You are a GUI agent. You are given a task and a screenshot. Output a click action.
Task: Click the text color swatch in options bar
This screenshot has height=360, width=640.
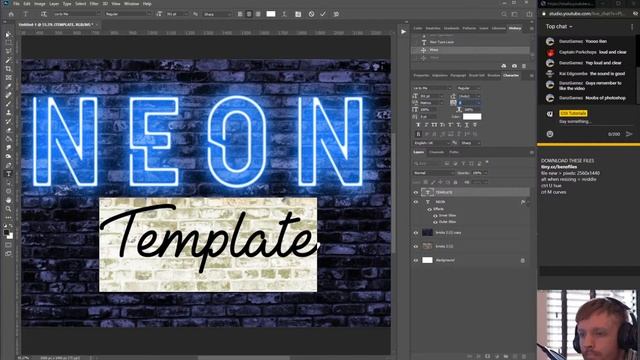point(271,14)
